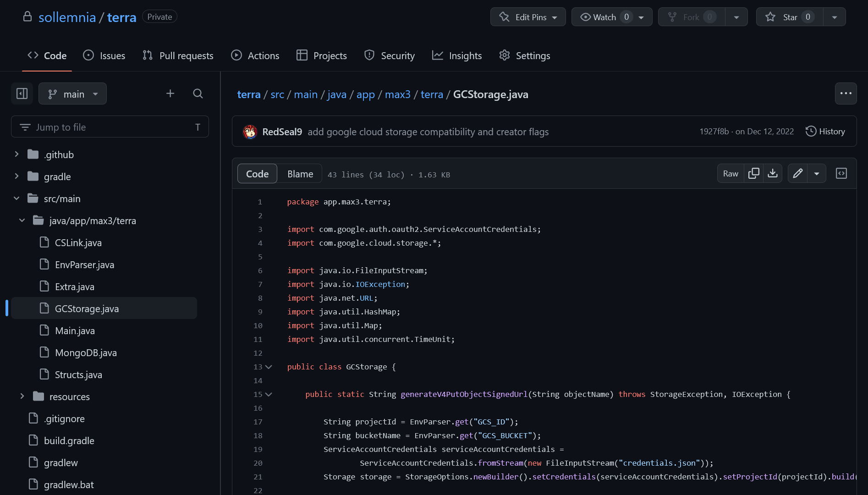Collapse the file tree sidebar
Screen dimensions: 868x495
click(x=22, y=93)
